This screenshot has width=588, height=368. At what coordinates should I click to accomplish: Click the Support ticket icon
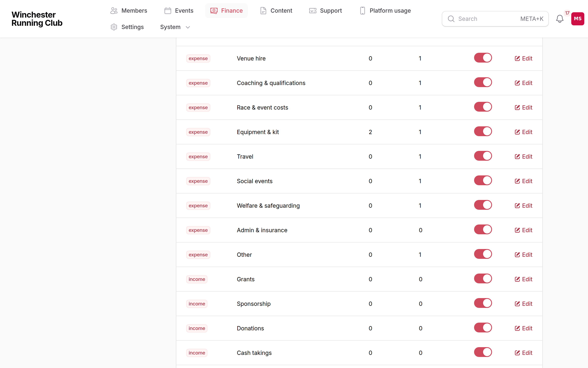tap(312, 11)
